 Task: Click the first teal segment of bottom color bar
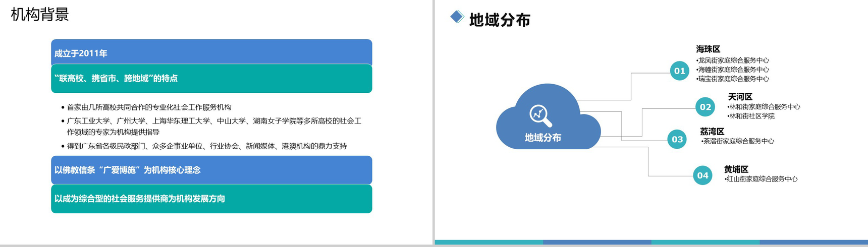tap(489, 242)
